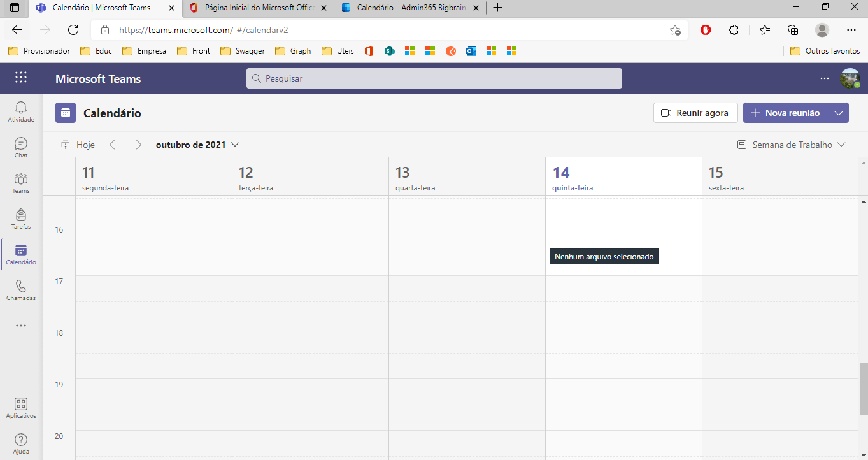The width and height of the screenshot is (868, 460).
Task: Open Chamadas in the sidebar
Action: point(21,291)
